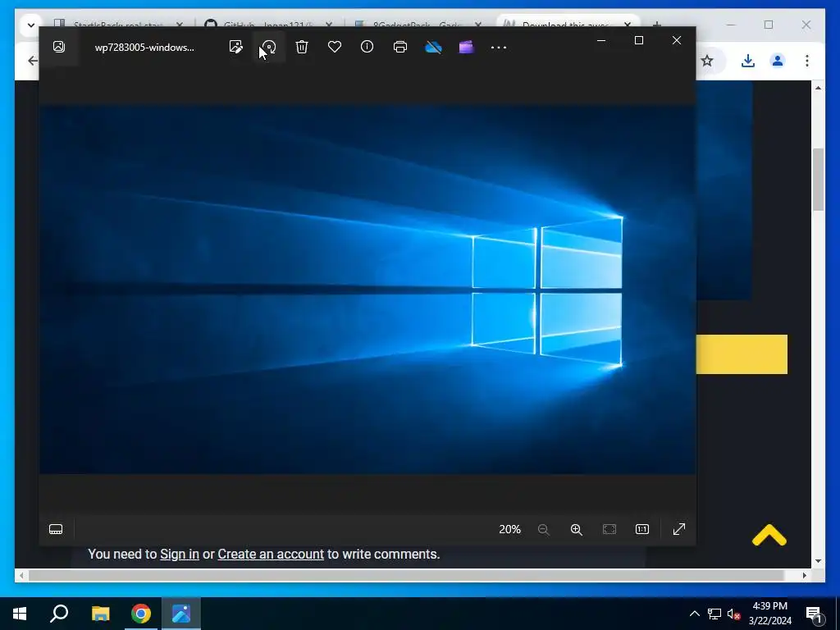Open the See more ellipsis menu in Photos
This screenshot has height=630, width=840.
[x=499, y=48]
